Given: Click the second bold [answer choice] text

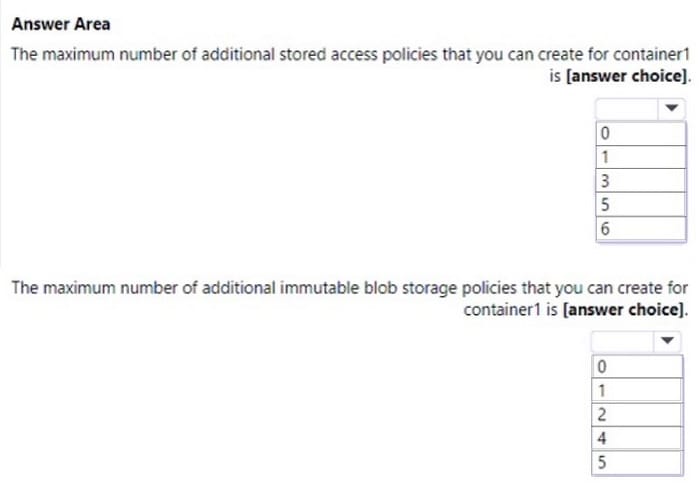Looking at the screenshot, I should coord(624,309).
